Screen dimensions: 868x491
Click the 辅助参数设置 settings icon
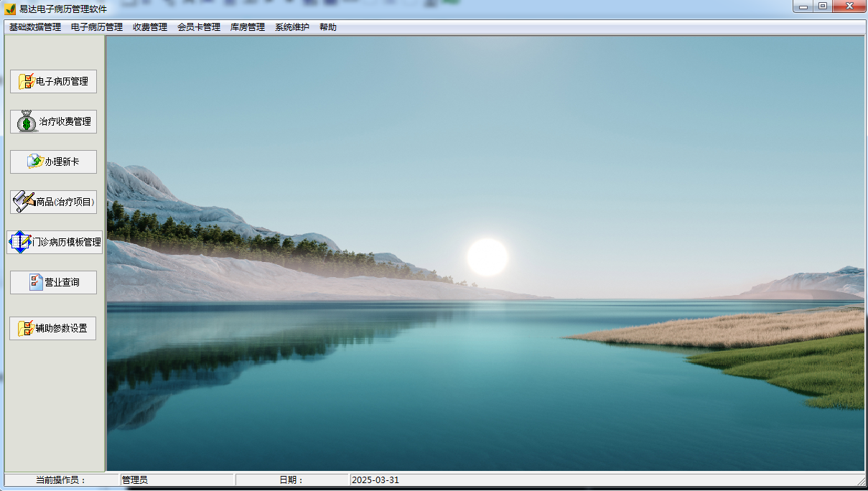click(27, 329)
